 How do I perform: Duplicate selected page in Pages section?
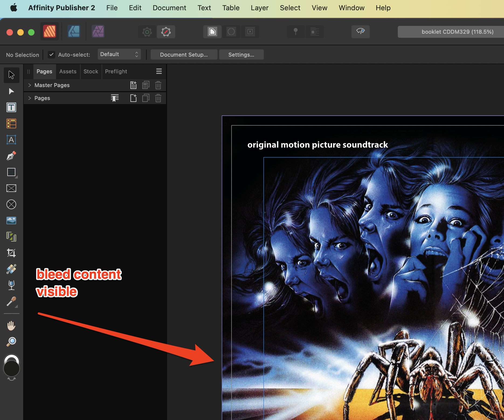point(146,98)
